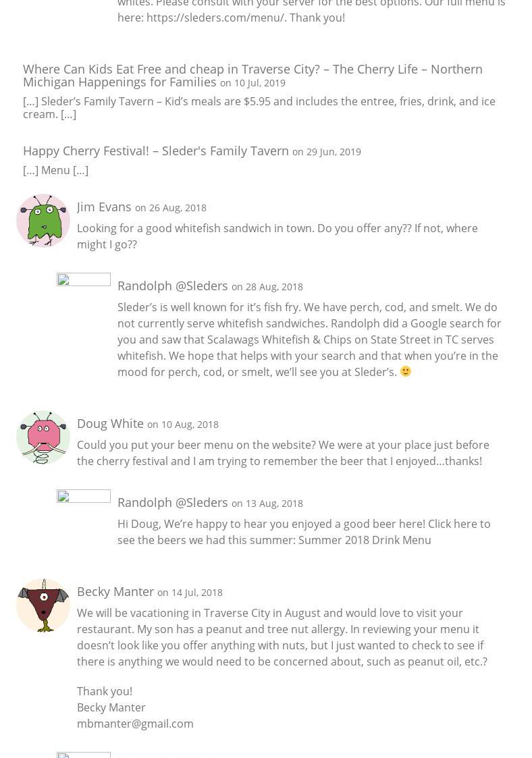Screen dimensions: 532x758
Task: Click the 'on 10 Aug, 2018' comment date
Action: tap(183, 425)
